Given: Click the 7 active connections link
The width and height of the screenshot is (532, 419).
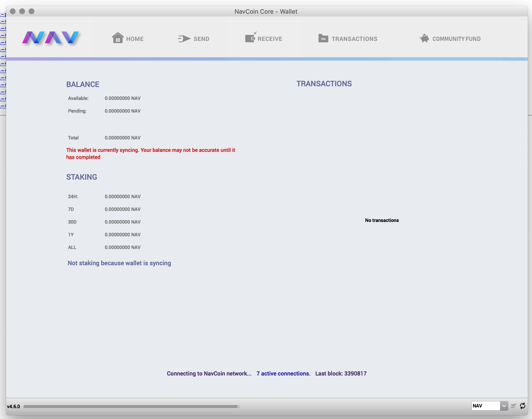Looking at the screenshot, I should 283,373.
